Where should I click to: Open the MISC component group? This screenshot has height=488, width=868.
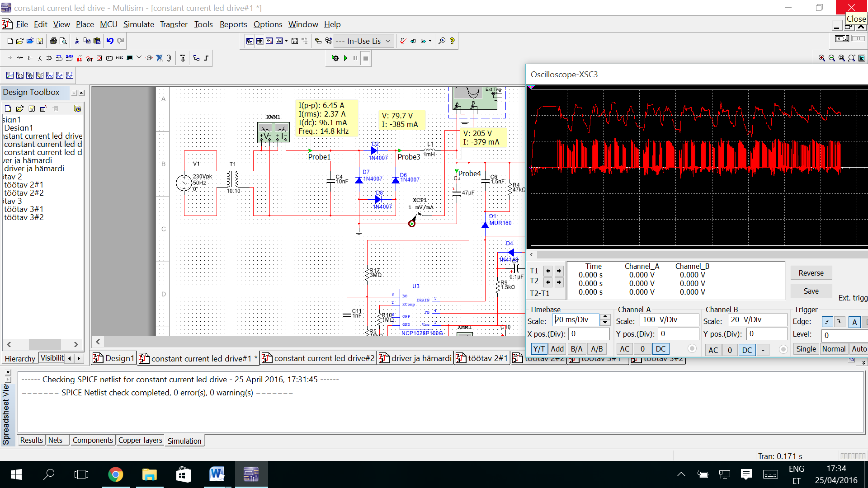click(119, 58)
